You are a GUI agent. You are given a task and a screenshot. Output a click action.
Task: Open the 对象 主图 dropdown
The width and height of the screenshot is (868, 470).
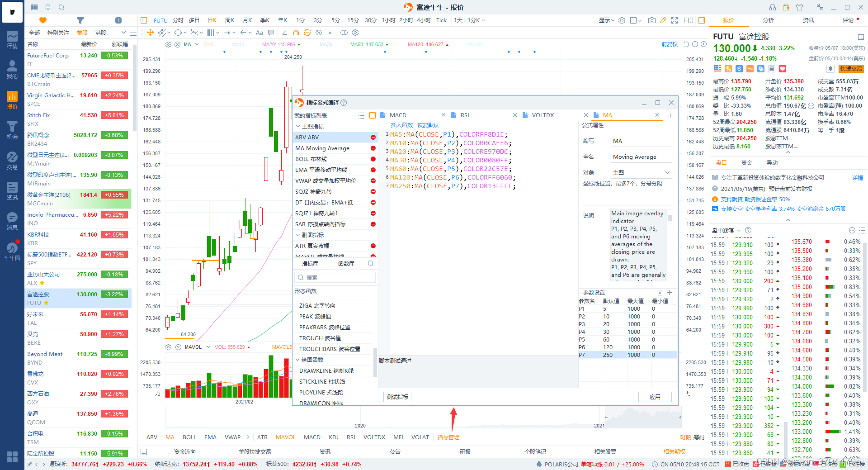tap(642, 173)
